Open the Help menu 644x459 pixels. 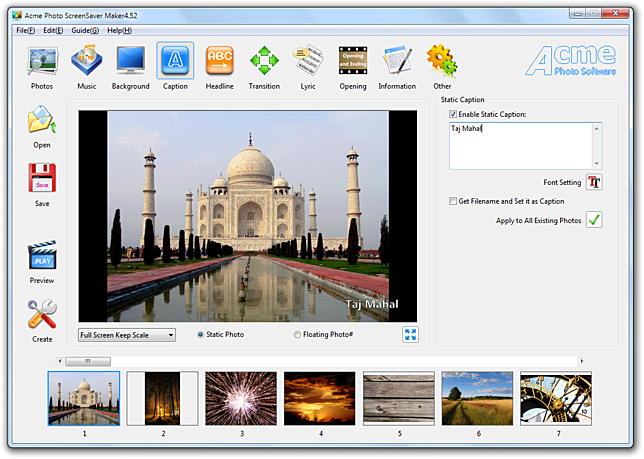click(x=120, y=30)
